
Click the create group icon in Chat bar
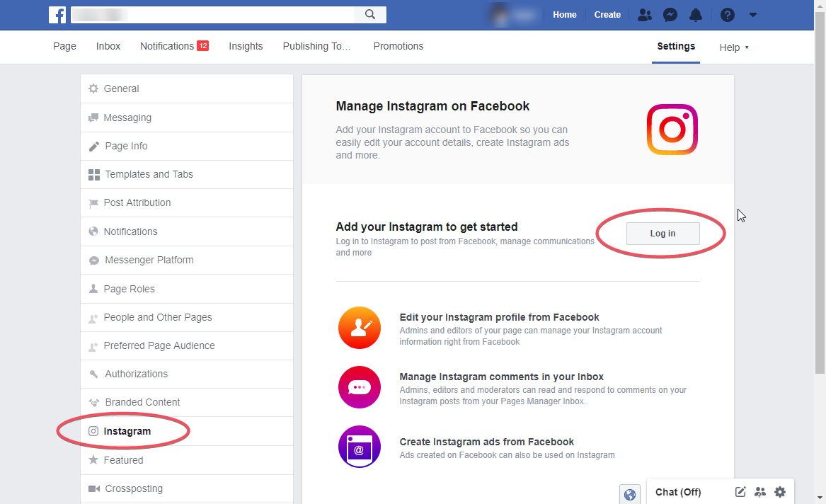tap(759, 492)
